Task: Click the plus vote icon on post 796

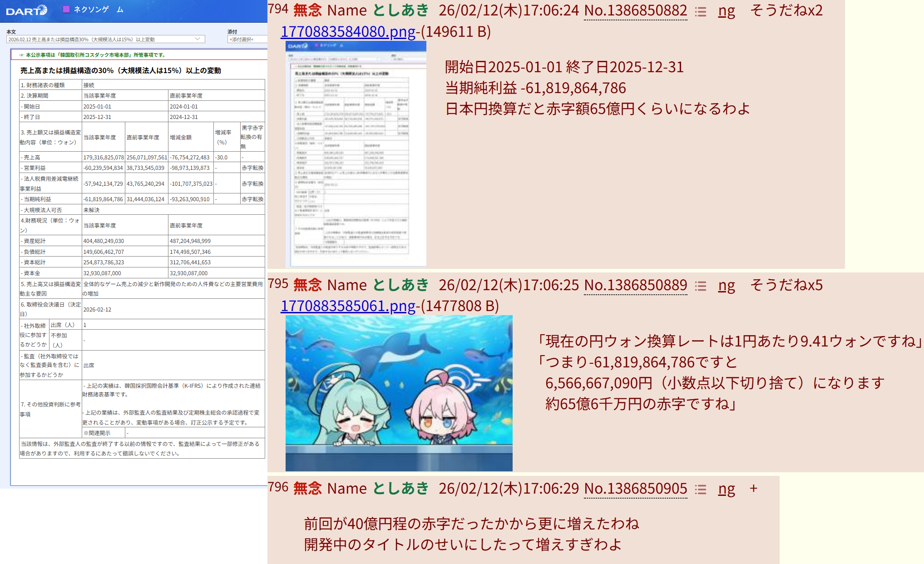Action: [x=754, y=489]
